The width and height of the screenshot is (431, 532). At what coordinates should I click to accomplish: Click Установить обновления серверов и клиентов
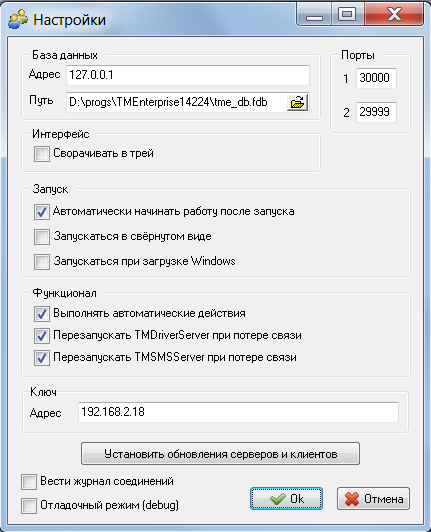click(x=220, y=454)
